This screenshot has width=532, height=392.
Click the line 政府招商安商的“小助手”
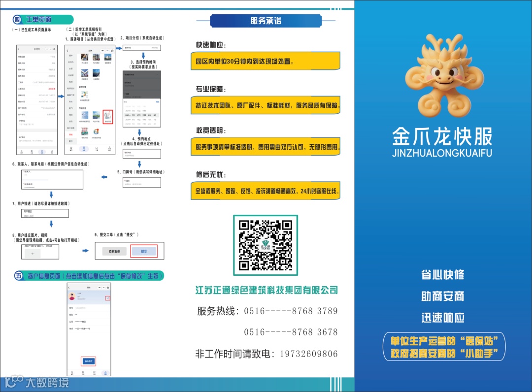[x=444, y=354]
